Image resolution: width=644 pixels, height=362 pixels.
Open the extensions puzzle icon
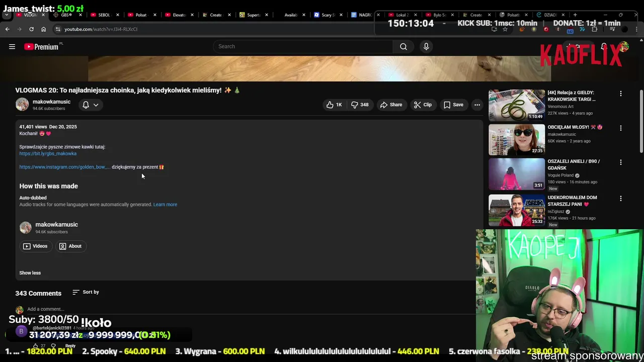[594, 29]
